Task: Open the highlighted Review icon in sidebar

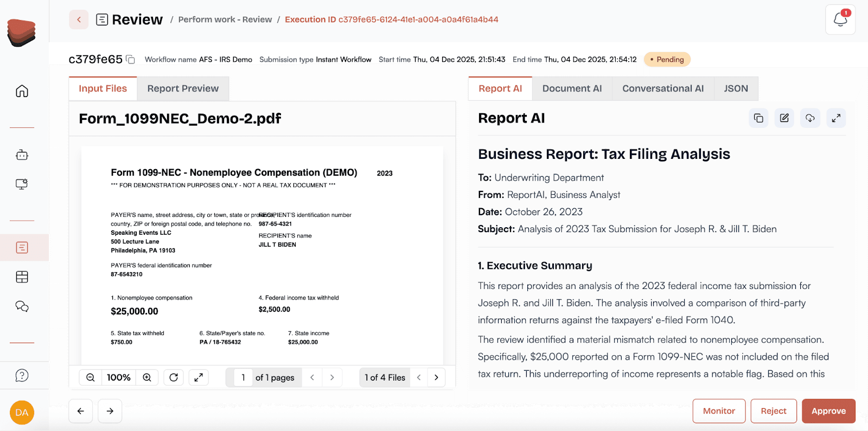Action: (x=22, y=248)
